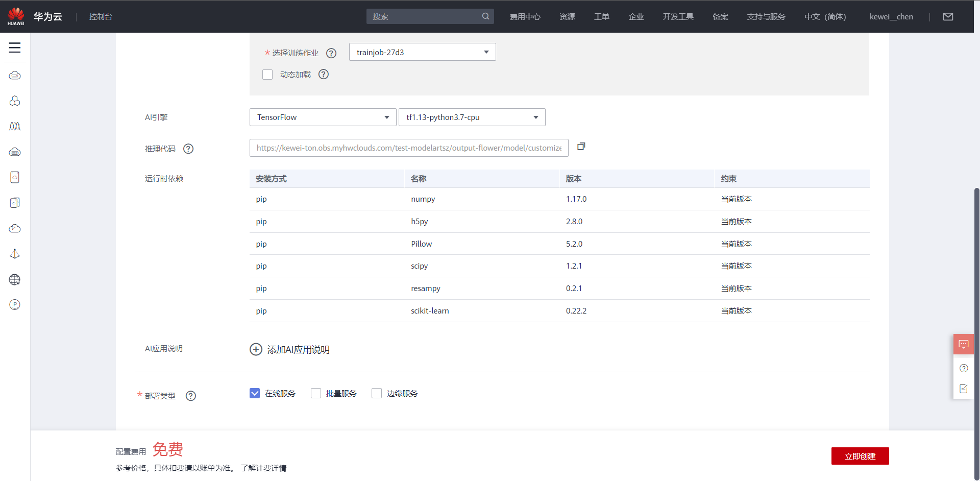Viewport: 980px width, 481px height.
Task: Open the IP address sidebar icon
Action: click(x=15, y=305)
